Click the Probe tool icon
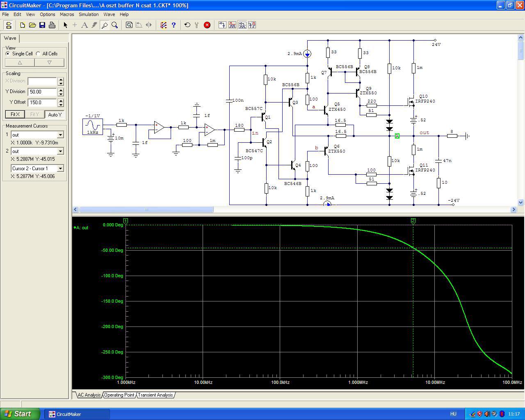This screenshot has height=420, width=525. [x=105, y=25]
